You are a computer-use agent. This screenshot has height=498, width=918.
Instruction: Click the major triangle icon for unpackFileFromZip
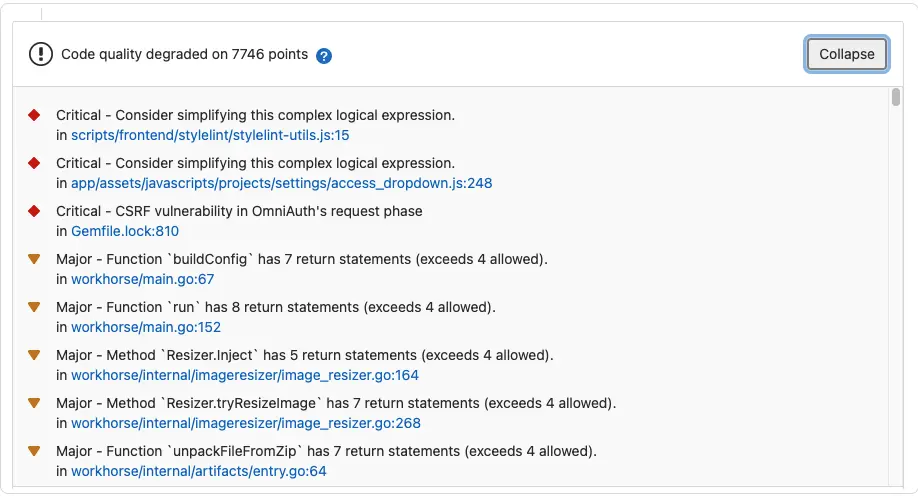coord(34,451)
